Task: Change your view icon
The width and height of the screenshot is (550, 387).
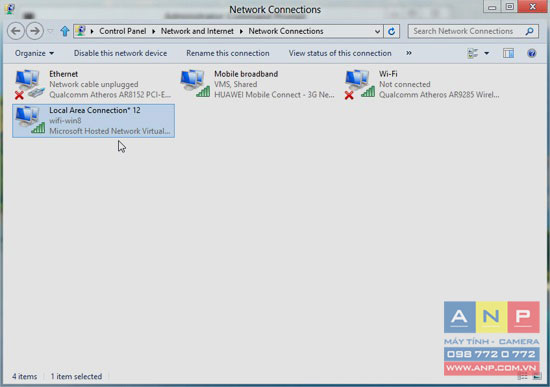Action: pos(473,53)
